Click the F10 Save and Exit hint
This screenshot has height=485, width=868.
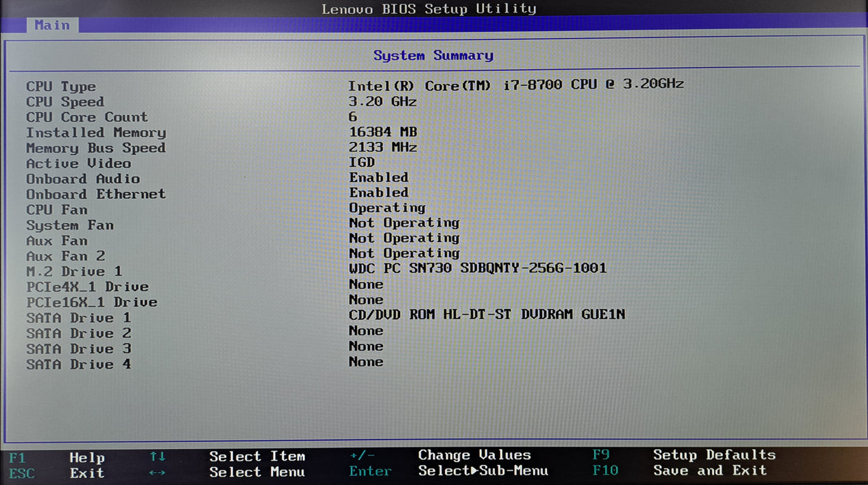pyautogui.click(x=679, y=470)
